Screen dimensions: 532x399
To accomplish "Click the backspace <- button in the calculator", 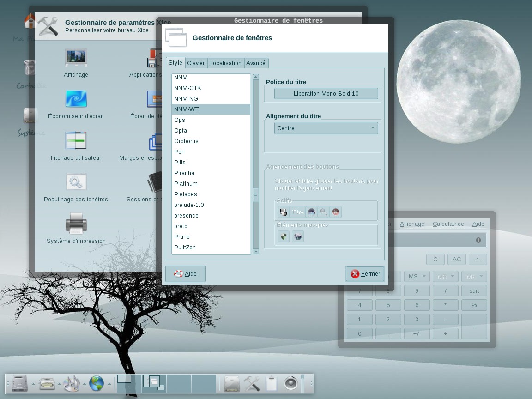I will (x=478, y=259).
